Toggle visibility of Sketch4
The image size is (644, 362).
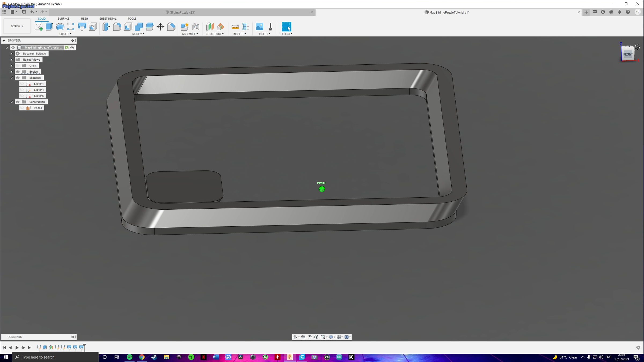tap(23, 90)
